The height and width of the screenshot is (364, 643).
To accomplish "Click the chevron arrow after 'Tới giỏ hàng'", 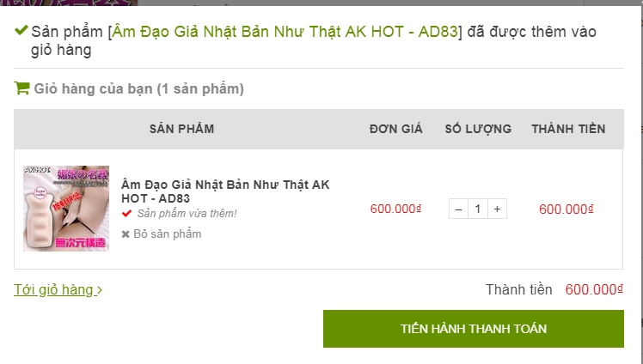I will 100,290.
